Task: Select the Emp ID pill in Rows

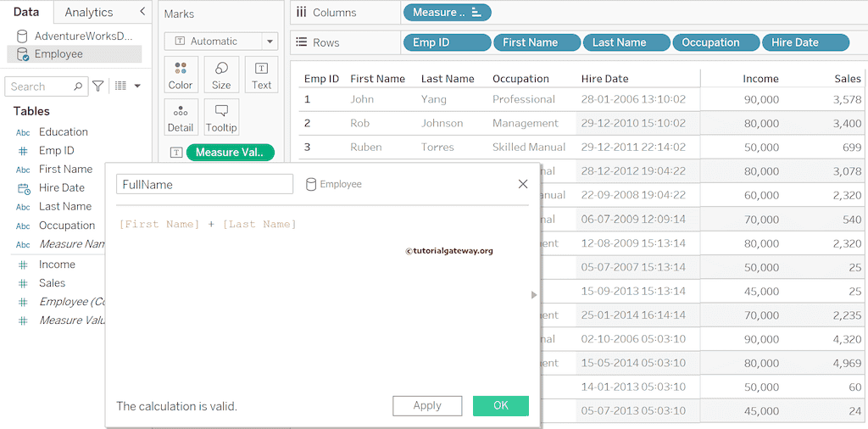Action: point(448,42)
